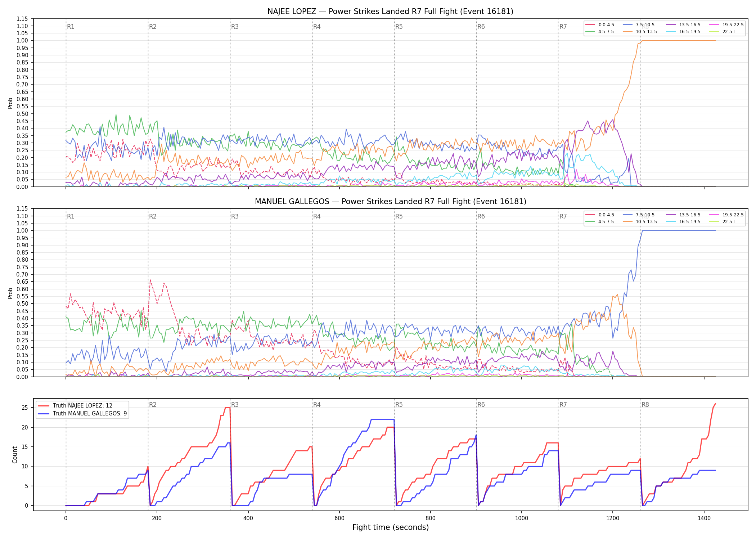Click the R7 label in the Count chart

[563, 405]
